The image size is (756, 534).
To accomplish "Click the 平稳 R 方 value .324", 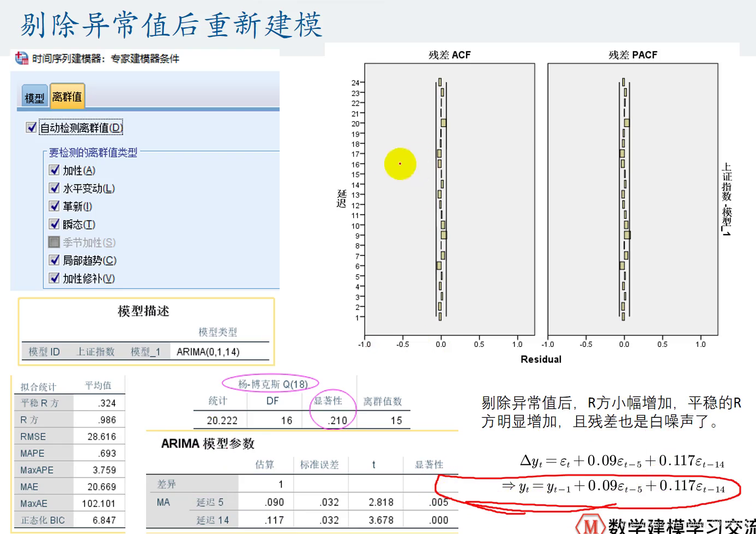I will (107, 403).
